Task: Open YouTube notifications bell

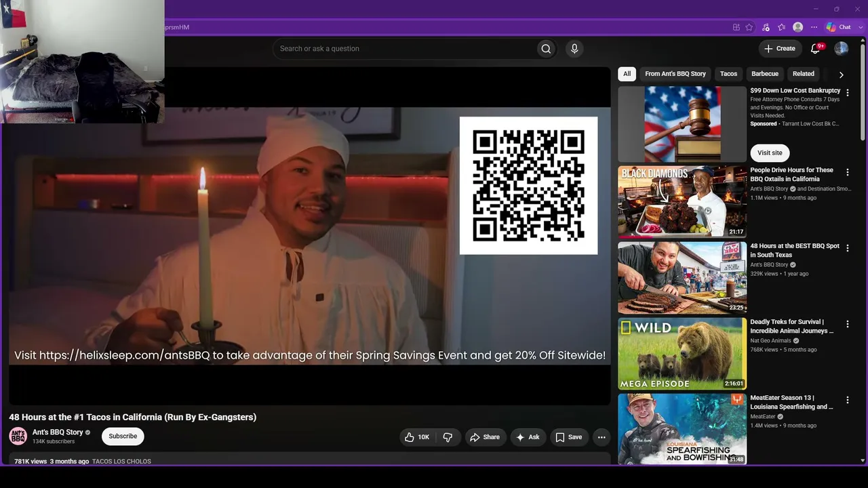Action: [816, 49]
